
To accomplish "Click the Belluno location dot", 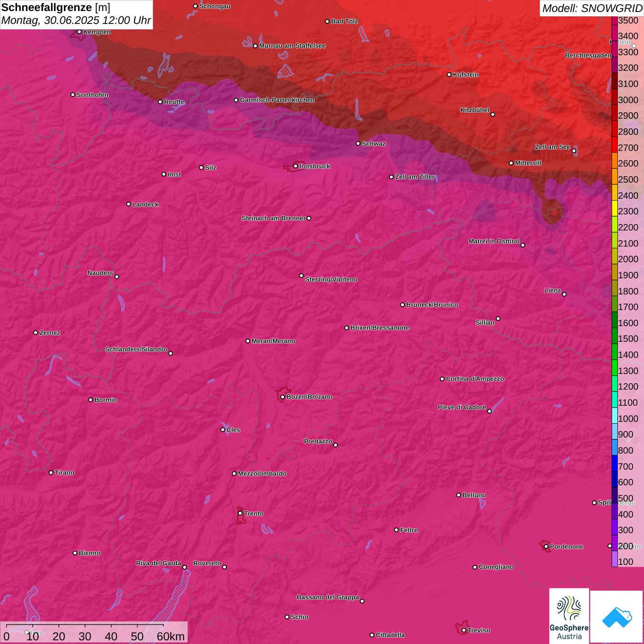I will tap(458, 495).
